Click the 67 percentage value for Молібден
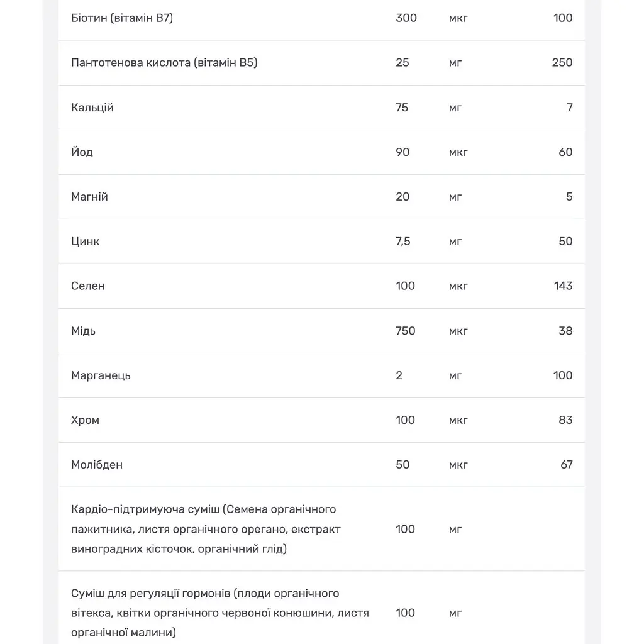This screenshot has width=644, height=644. click(x=567, y=465)
